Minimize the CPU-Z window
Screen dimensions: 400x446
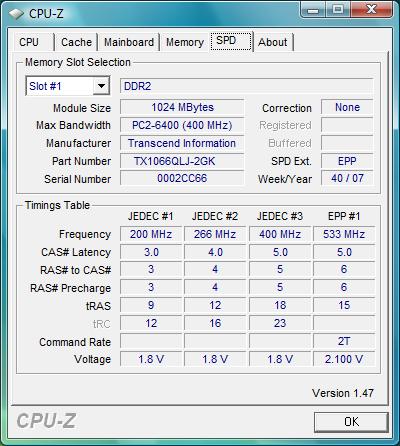point(312,9)
